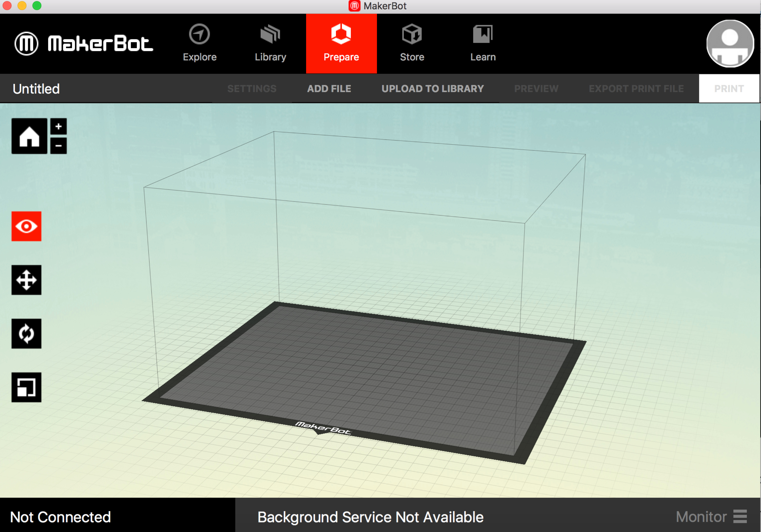
Task: Click the Not Connected printer status
Action: (61, 517)
